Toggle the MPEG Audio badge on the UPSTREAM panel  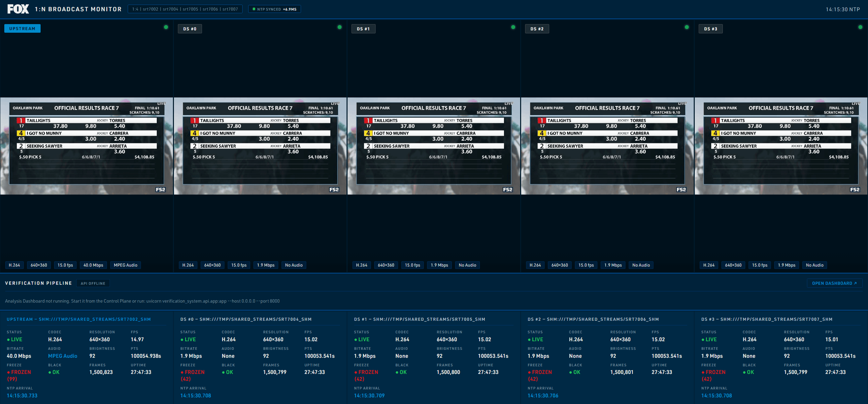point(125,265)
